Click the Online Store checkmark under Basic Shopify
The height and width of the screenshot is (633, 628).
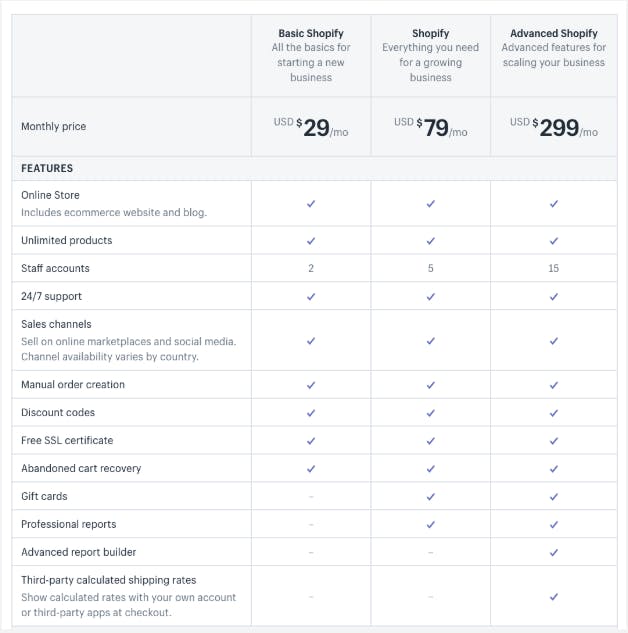point(311,203)
